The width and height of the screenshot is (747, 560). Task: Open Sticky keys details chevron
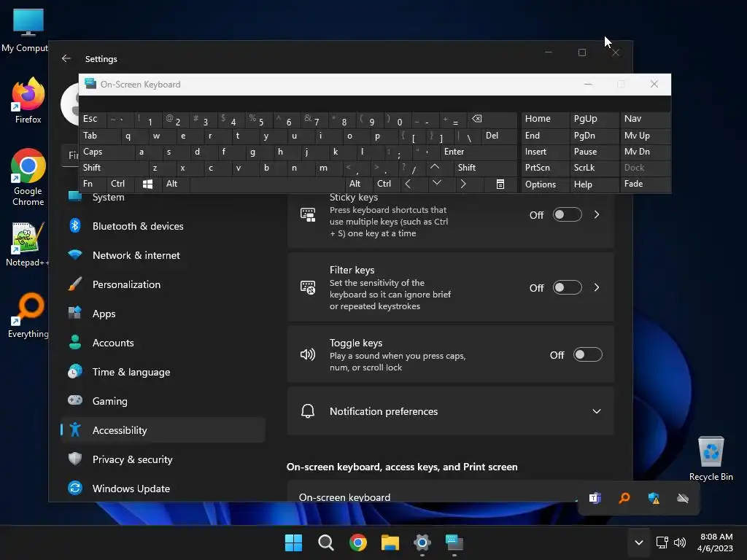597,215
